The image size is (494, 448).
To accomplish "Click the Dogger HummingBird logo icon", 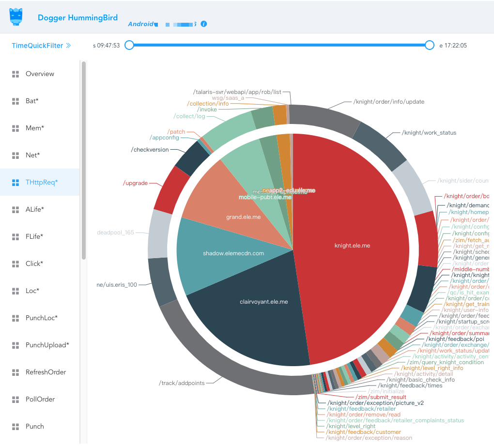I will coord(16,17).
